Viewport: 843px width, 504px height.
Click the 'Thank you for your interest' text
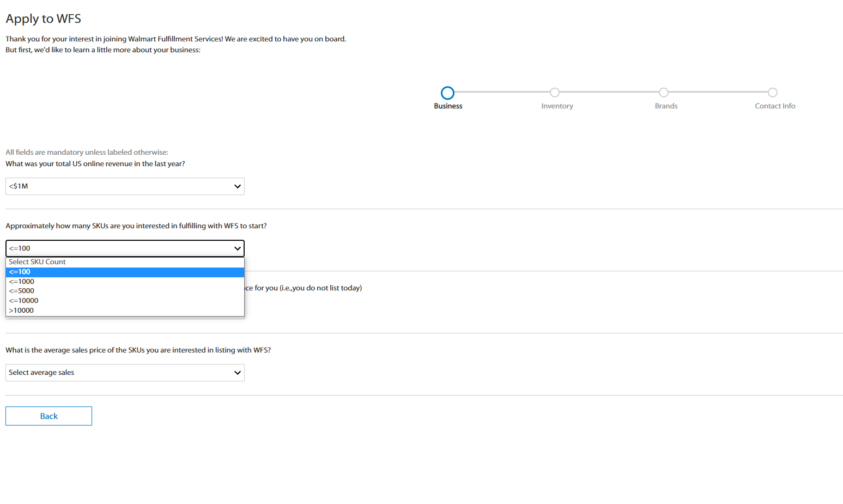175,39
